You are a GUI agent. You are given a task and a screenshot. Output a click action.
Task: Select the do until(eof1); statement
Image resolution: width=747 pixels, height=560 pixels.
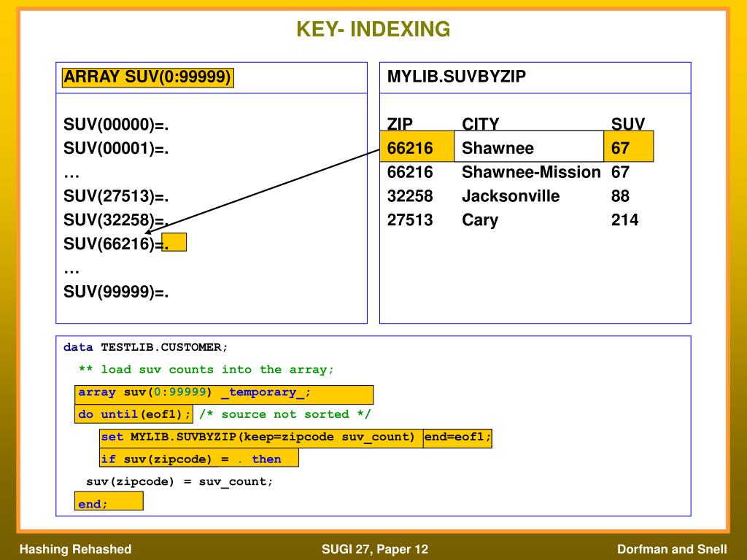(x=134, y=414)
